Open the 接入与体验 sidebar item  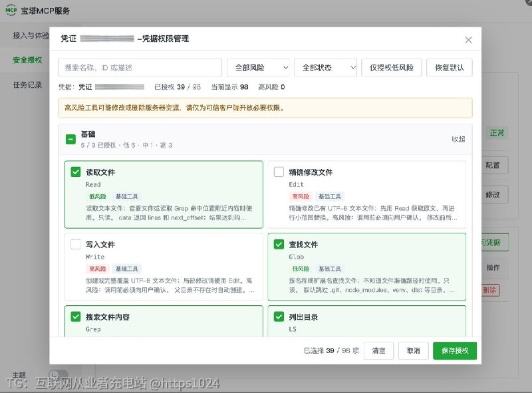click(31, 35)
